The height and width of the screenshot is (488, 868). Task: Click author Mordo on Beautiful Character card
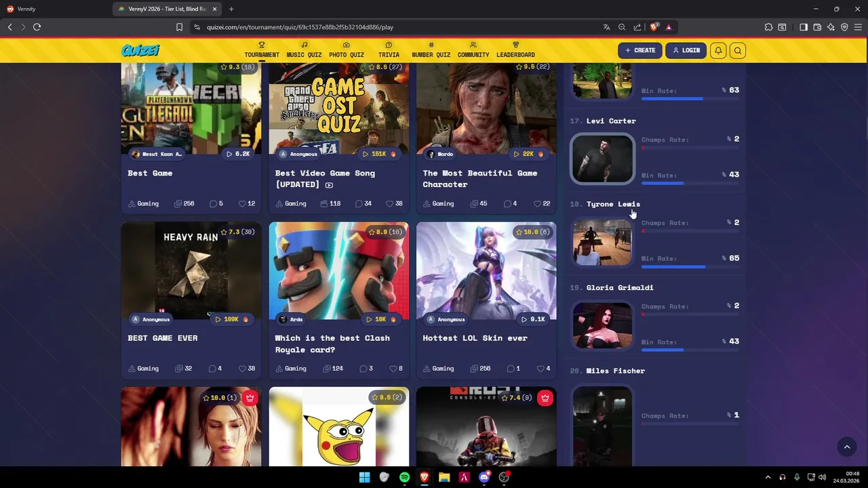439,154
